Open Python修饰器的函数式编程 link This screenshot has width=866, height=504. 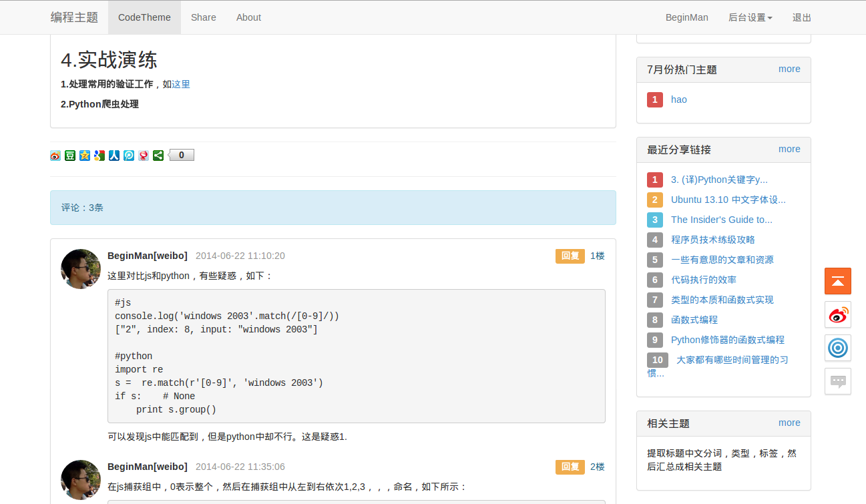[728, 340]
